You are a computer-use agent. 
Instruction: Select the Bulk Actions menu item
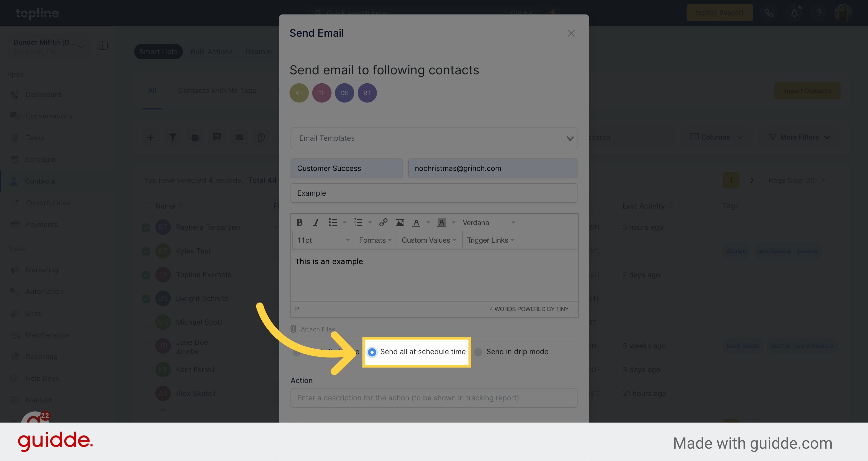[211, 52]
